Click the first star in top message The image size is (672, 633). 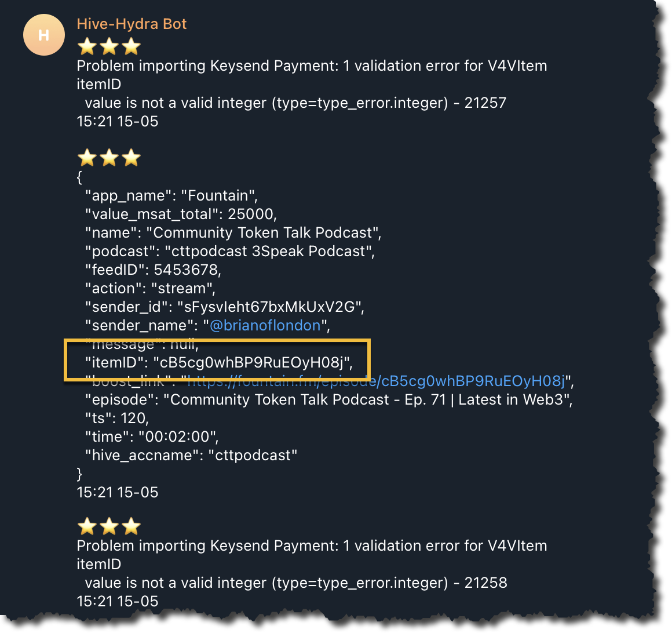[x=87, y=46]
